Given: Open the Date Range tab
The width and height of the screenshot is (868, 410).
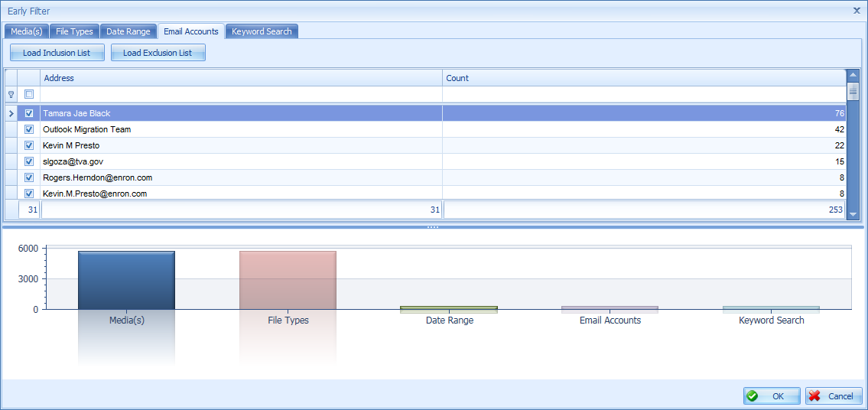Looking at the screenshot, I should 128,31.
